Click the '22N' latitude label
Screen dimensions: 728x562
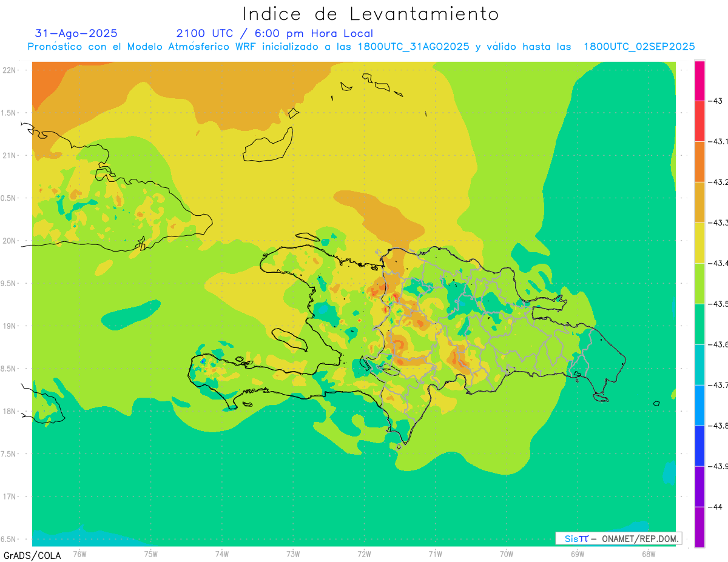coord(9,70)
